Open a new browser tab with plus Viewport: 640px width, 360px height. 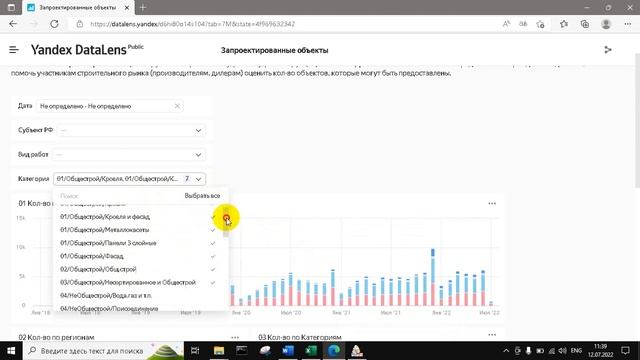click(x=143, y=7)
